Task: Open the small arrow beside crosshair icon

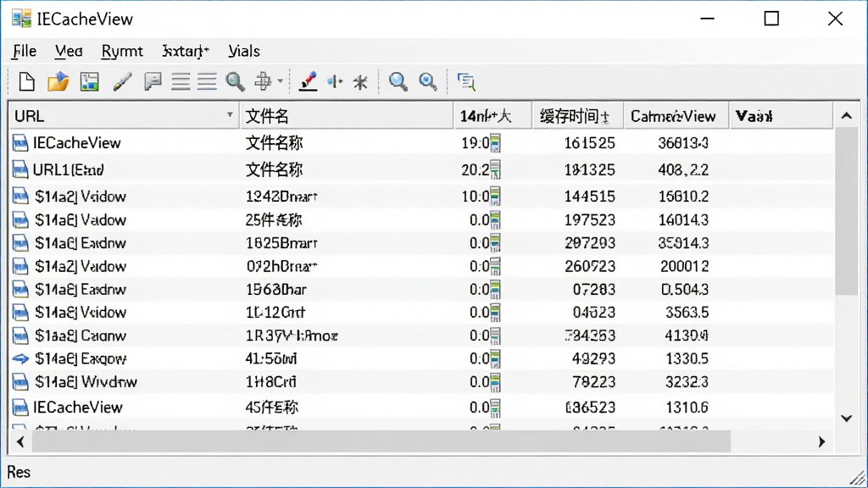Action: coord(280,81)
